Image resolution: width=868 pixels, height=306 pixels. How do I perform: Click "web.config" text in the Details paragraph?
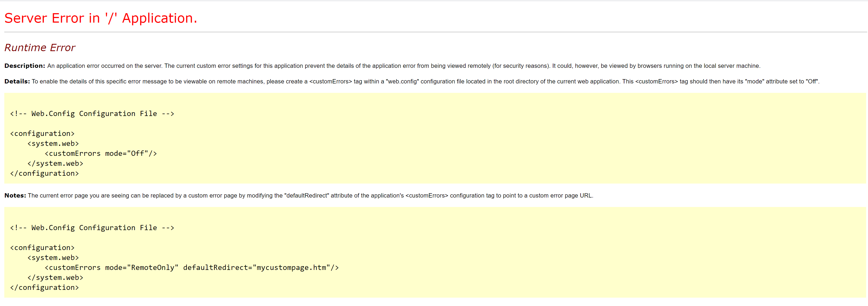402,81
